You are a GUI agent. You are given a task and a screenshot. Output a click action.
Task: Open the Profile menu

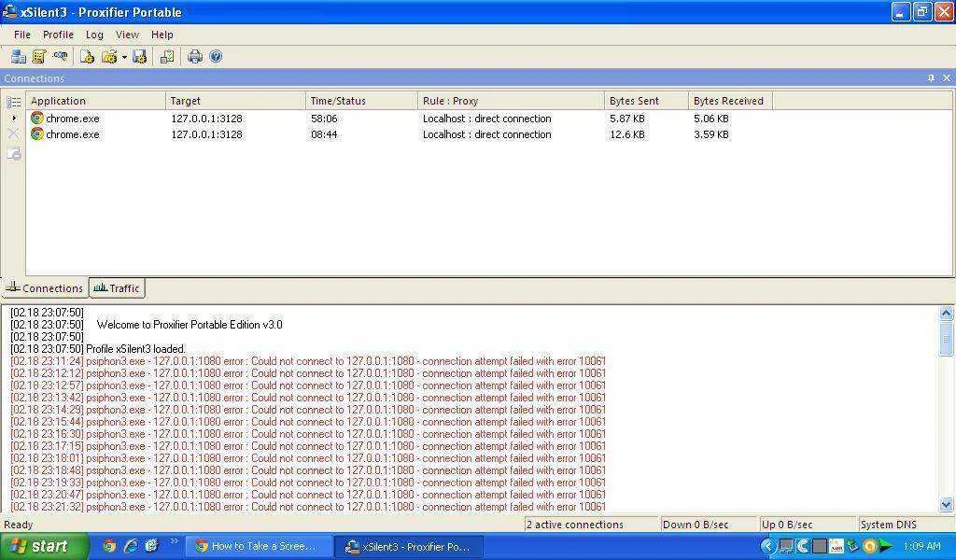tap(58, 35)
